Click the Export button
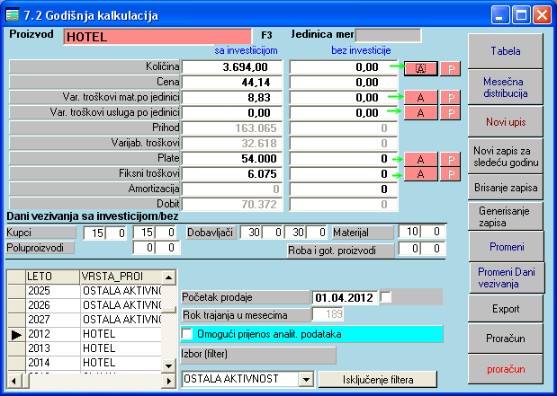The height and width of the screenshot is (396, 557). 505,309
